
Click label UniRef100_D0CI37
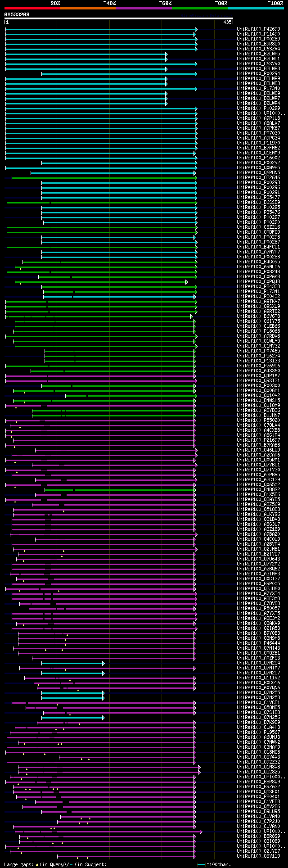(258, 579)
